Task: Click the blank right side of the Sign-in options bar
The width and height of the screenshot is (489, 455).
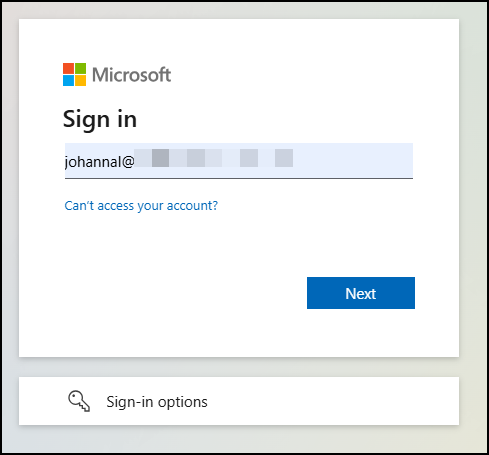Action: pyautogui.click(x=333, y=401)
